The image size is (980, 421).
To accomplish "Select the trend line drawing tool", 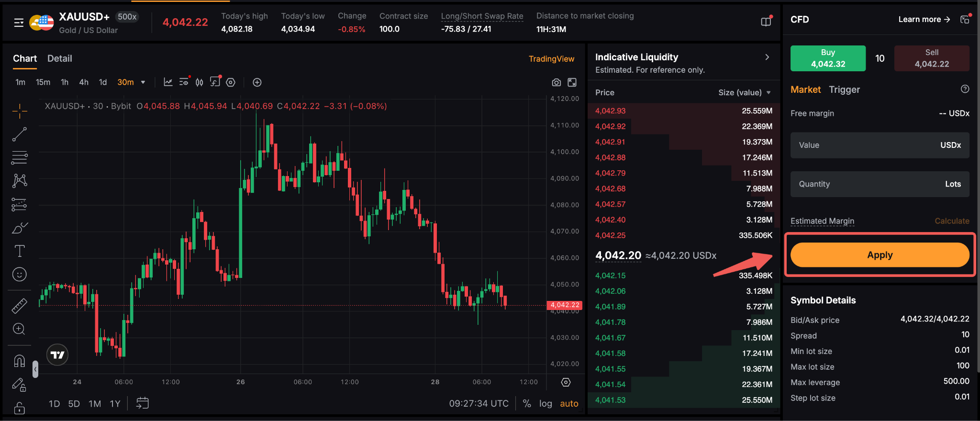I will point(19,134).
